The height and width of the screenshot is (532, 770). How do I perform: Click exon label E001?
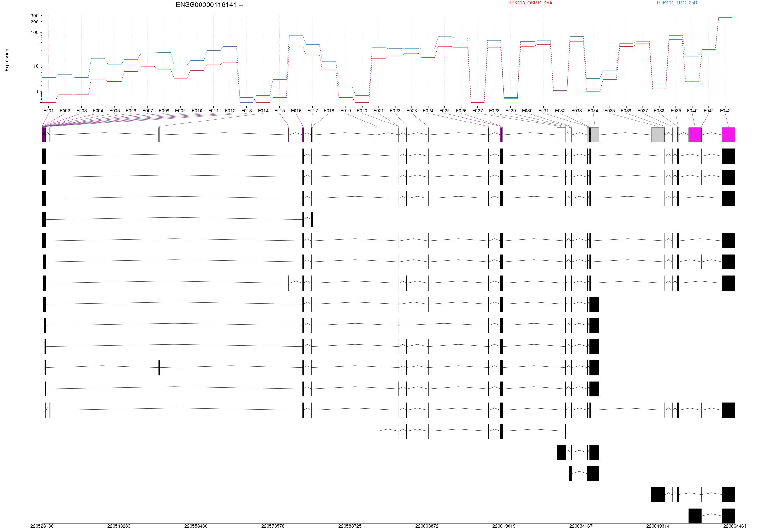coord(48,111)
